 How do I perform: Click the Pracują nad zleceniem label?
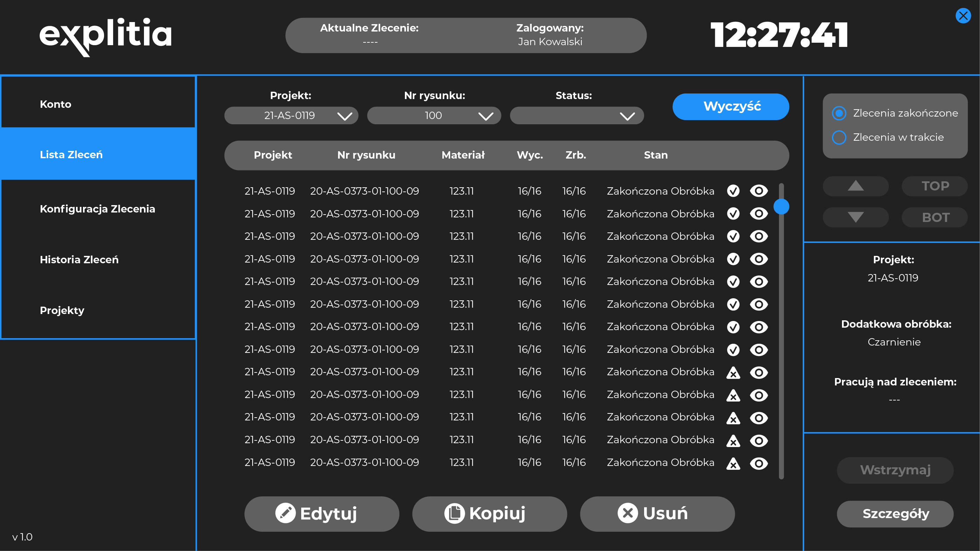click(x=895, y=382)
